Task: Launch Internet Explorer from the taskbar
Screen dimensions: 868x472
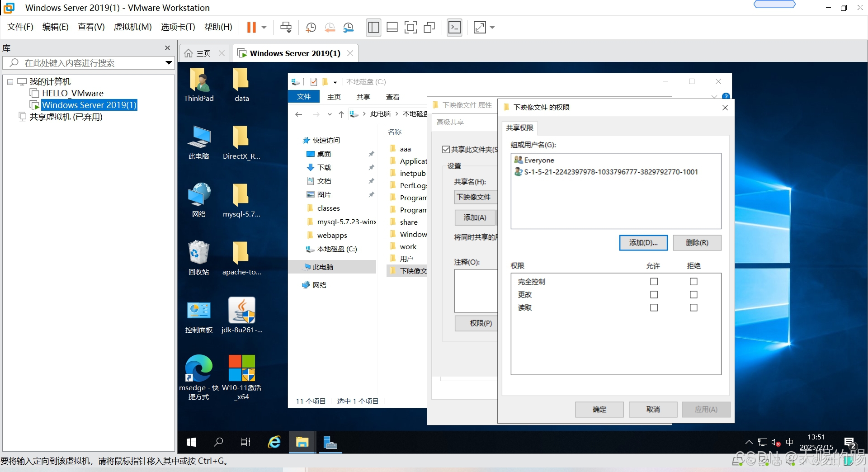Action: click(274, 442)
